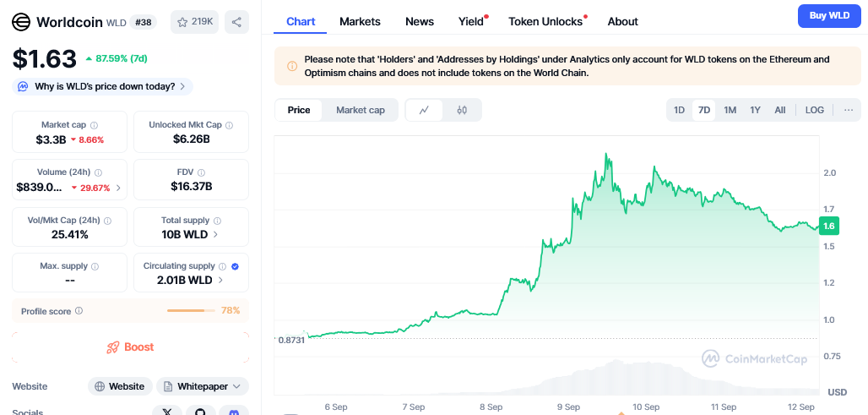The image size is (868, 415).
Task: Toggle LOG scale on chart
Action: point(814,110)
